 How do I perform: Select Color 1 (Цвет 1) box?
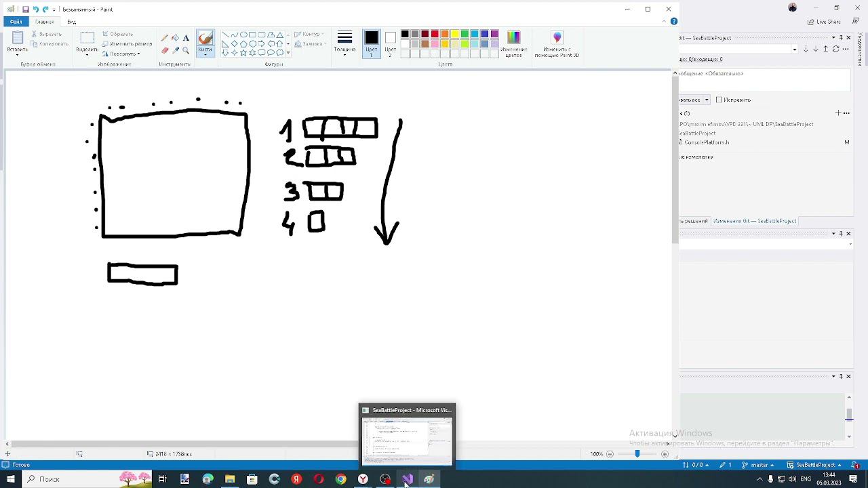click(x=371, y=43)
